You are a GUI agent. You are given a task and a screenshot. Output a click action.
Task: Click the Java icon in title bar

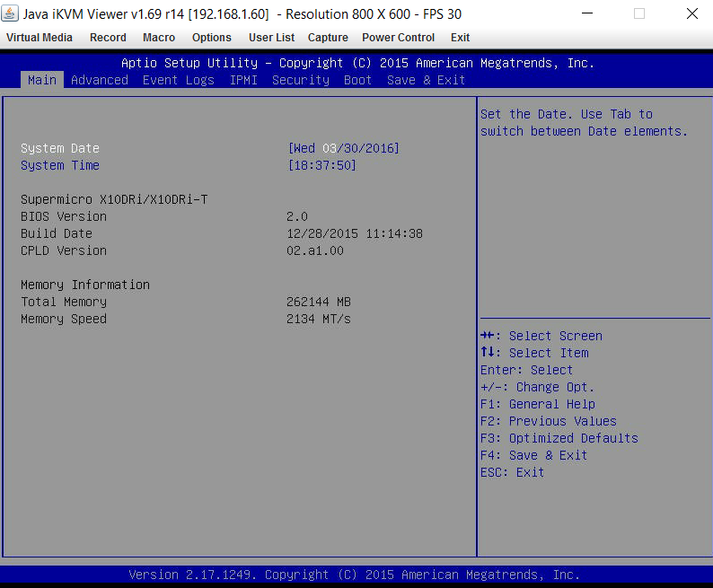(x=11, y=13)
